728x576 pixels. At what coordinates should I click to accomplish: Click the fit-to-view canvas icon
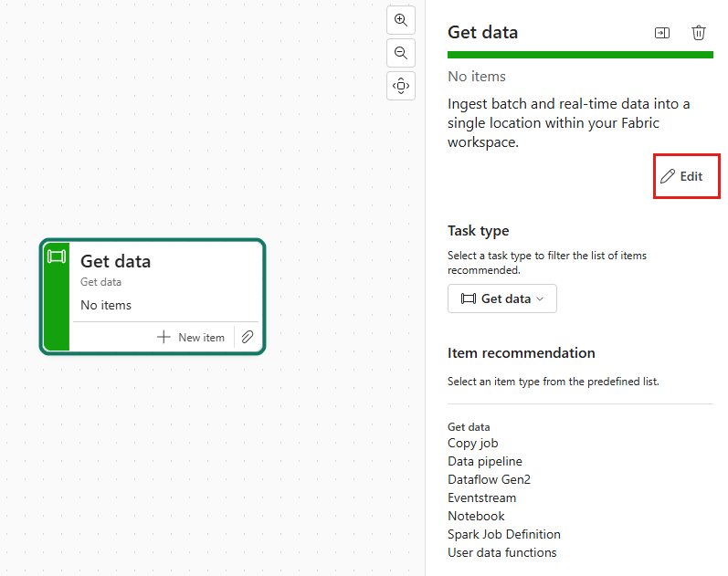[400, 86]
